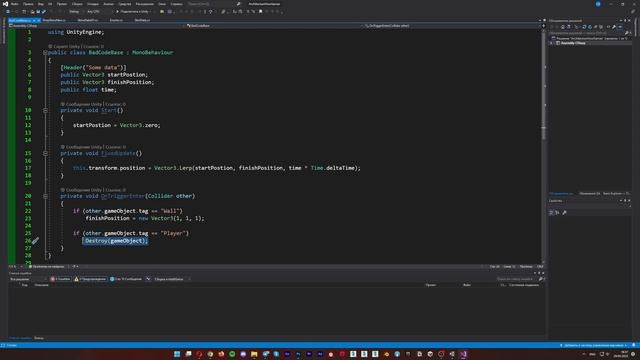Open the Windows Start menu
Image resolution: width=640 pixels, height=360 pixels.
(177, 354)
